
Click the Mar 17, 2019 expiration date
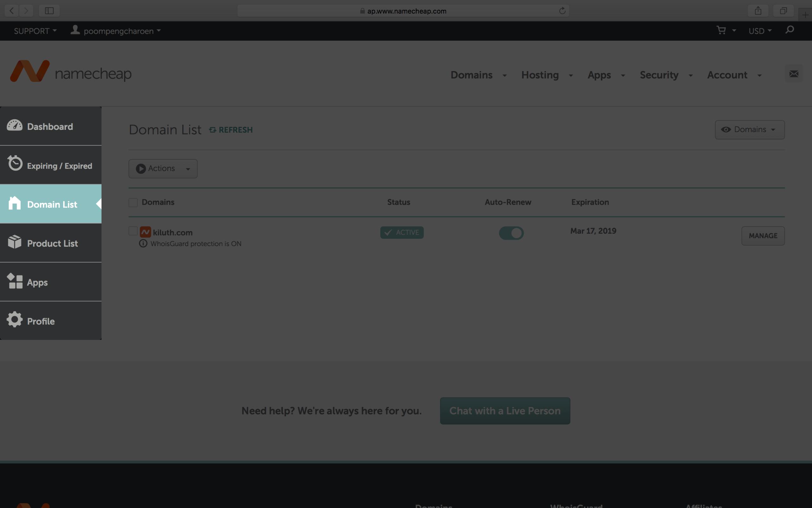click(x=593, y=231)
